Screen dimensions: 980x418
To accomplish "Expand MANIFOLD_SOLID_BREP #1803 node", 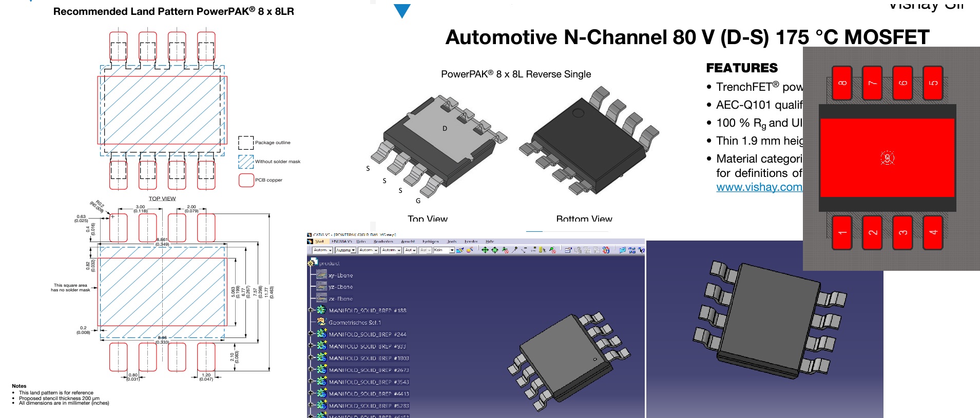I will pyautogui.click(x=310, y=357).
